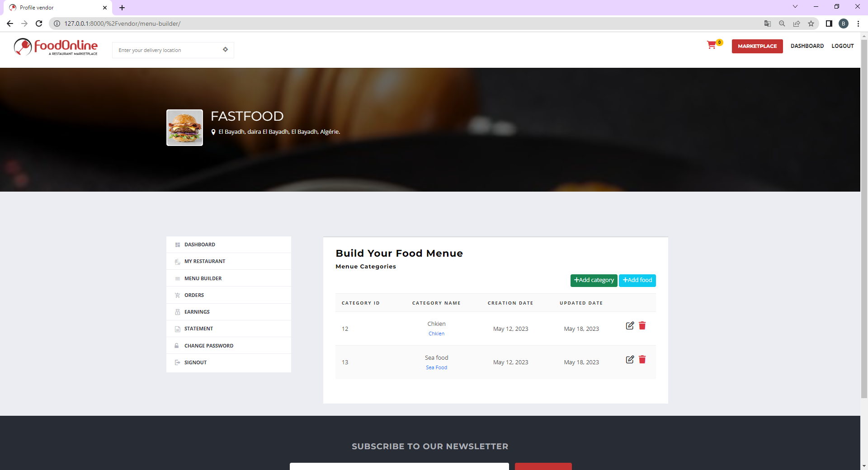
Task: Click the delivery location input field
Action: (167, 50)
